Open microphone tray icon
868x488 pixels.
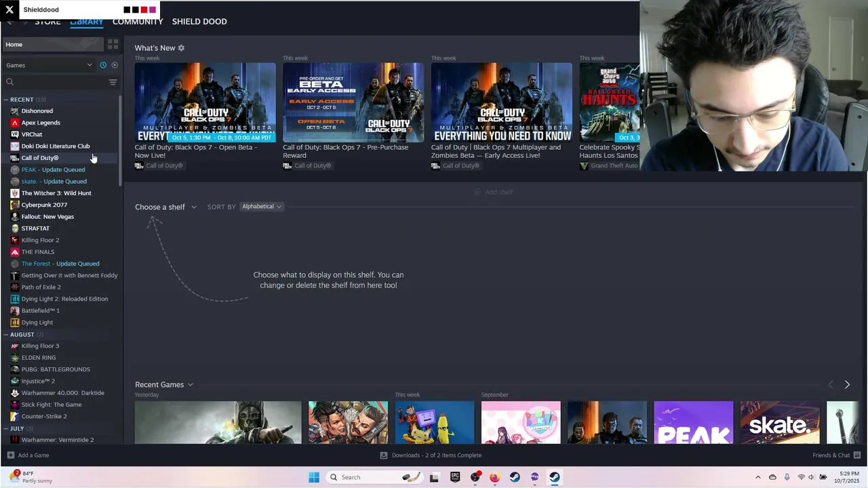click(787, 477)
